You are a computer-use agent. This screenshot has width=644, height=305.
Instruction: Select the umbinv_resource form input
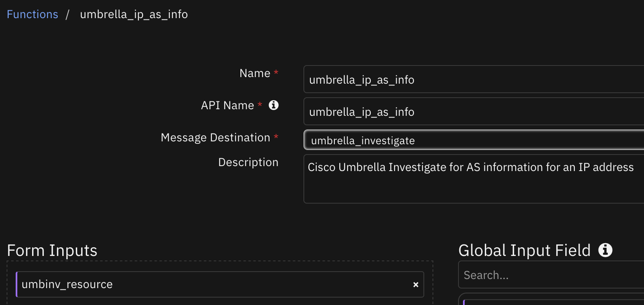click(x=220, y=284)
